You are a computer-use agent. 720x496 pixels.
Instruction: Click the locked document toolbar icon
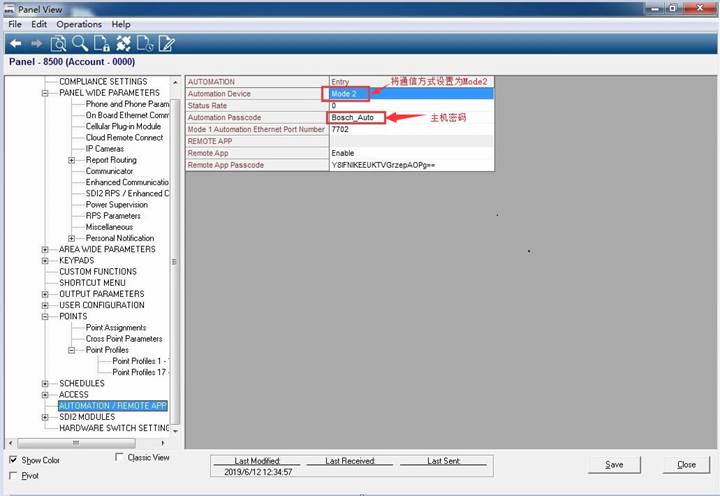coord(101,44)
